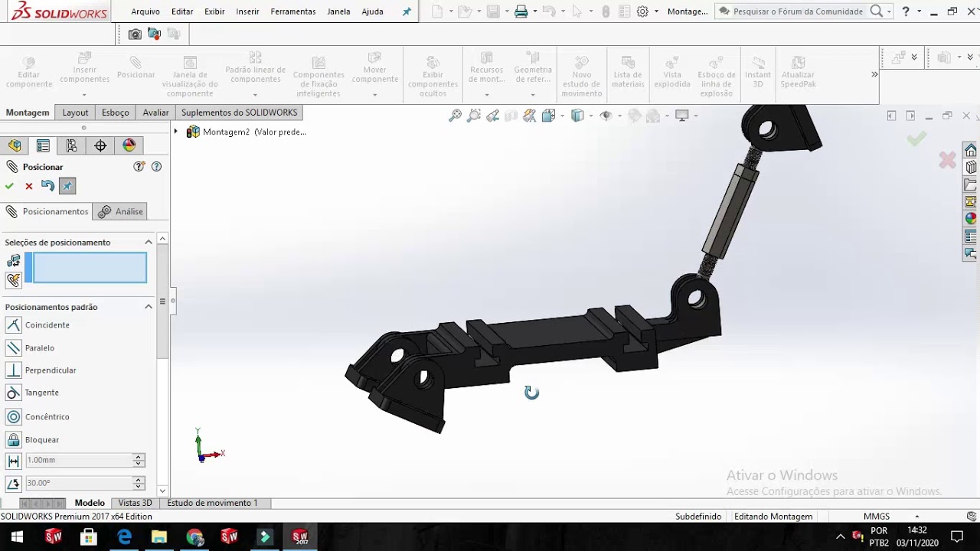980x551 pixels.
Task: Click the Pesquisar o Fórum da Comunidade search field
Action: point(799,11)
